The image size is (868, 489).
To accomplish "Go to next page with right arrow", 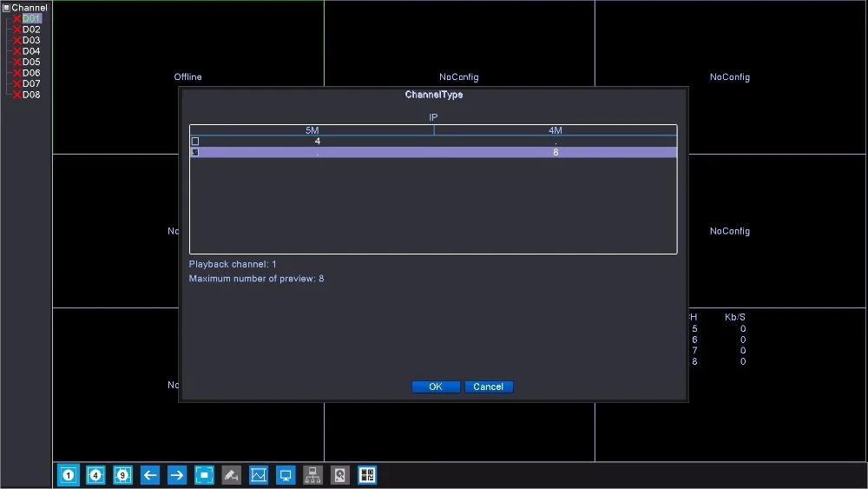I will click(177, 475).
